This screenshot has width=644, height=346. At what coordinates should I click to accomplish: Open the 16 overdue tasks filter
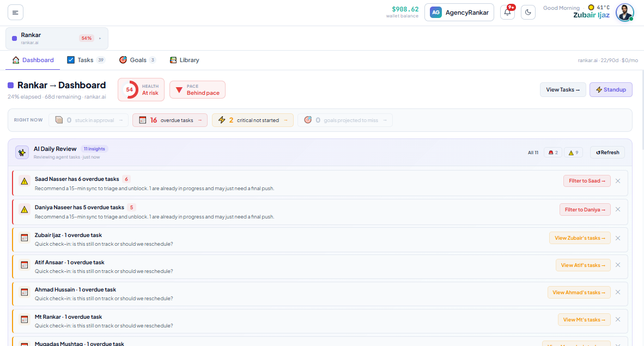[170, 120]
